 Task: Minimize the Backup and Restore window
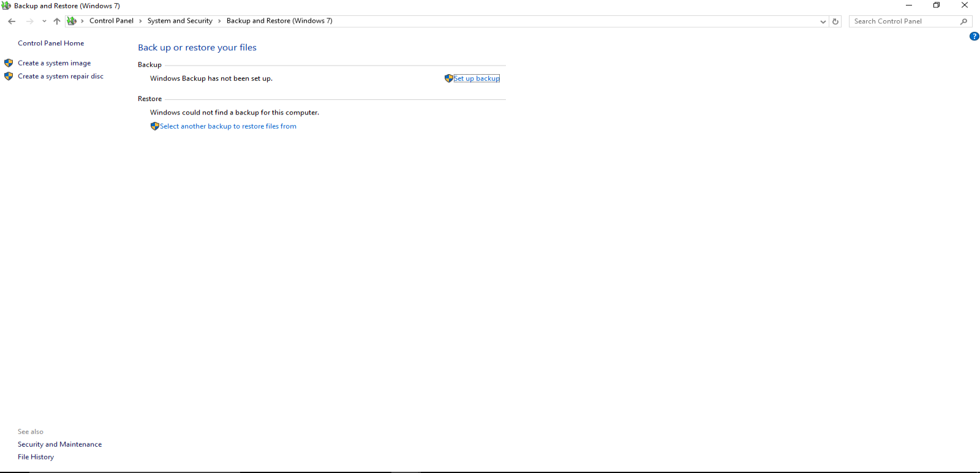pos(909,6)
